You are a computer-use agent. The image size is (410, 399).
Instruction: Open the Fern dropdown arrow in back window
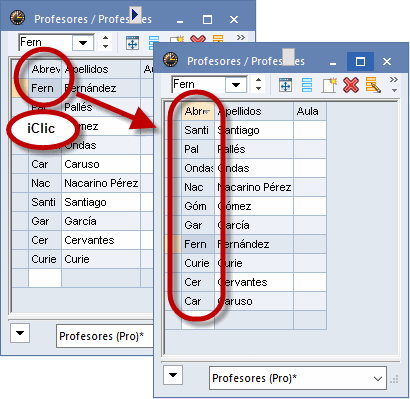tap(83, 43)
